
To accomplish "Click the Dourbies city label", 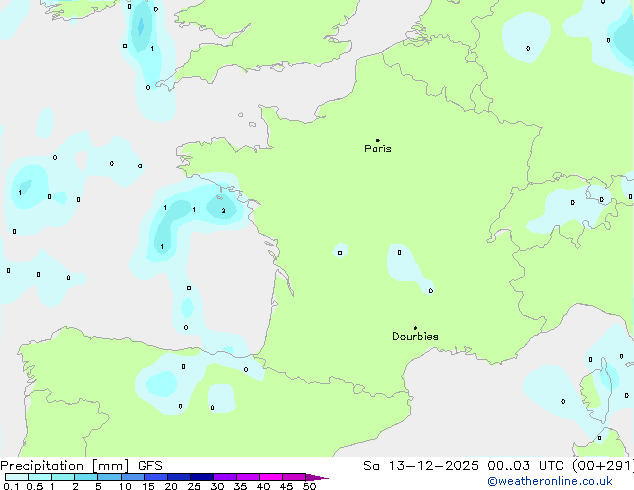I will pos(415,336).
